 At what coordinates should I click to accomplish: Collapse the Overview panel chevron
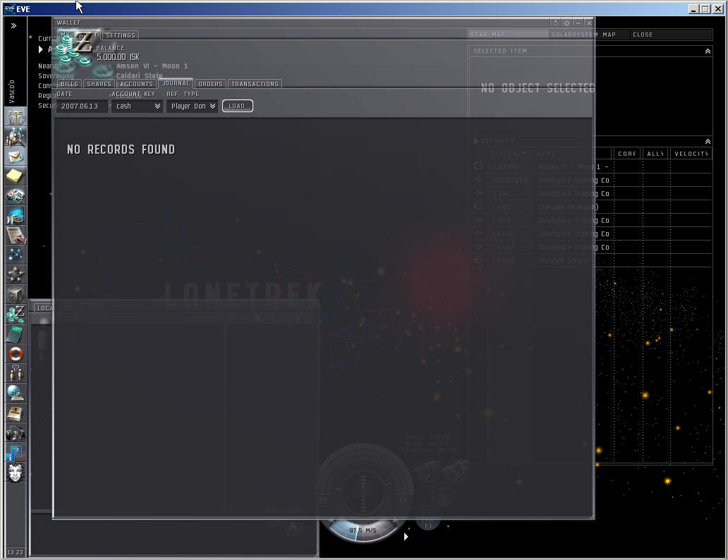tap(708, 141)
